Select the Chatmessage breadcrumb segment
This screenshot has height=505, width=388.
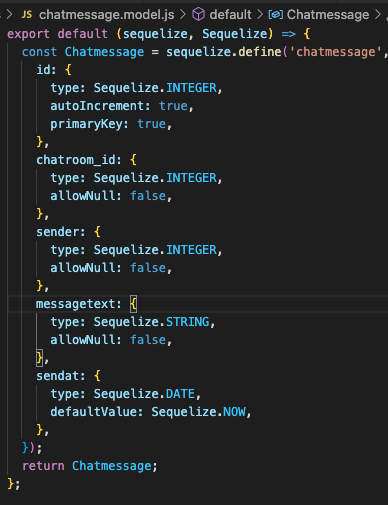[328, 15]
